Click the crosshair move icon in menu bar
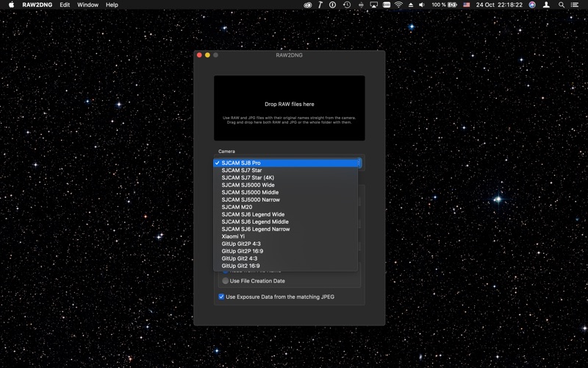 click(361, 5)
